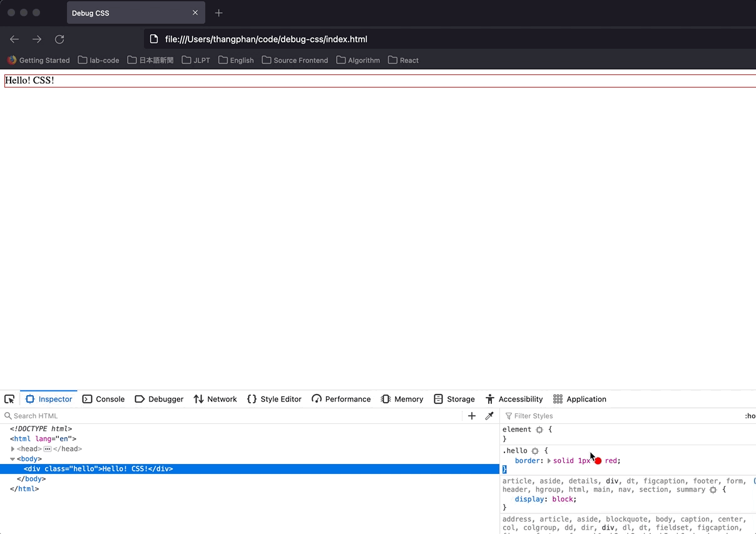Select the Debug CSS browser tab
The image size is (756, 534).
(x=136, y=13)
